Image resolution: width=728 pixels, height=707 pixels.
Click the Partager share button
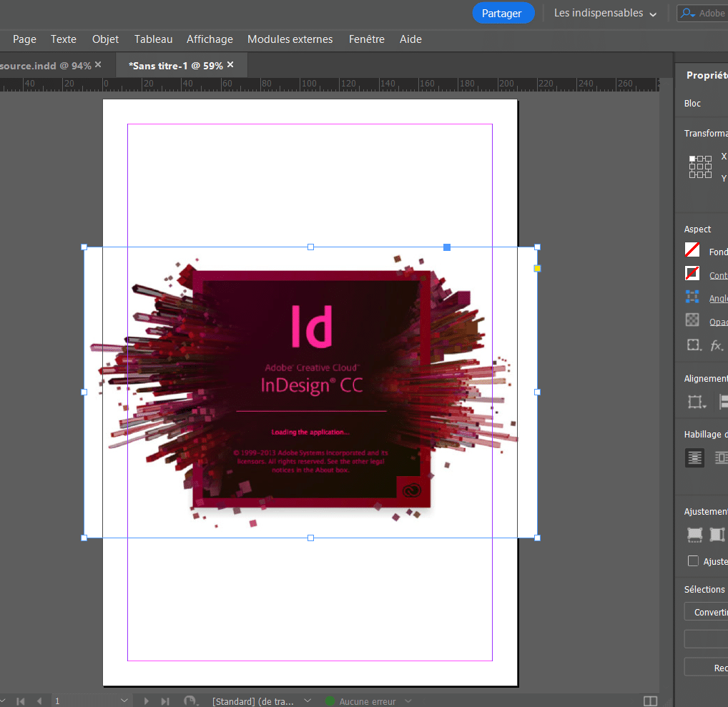(x=503, y=14)
